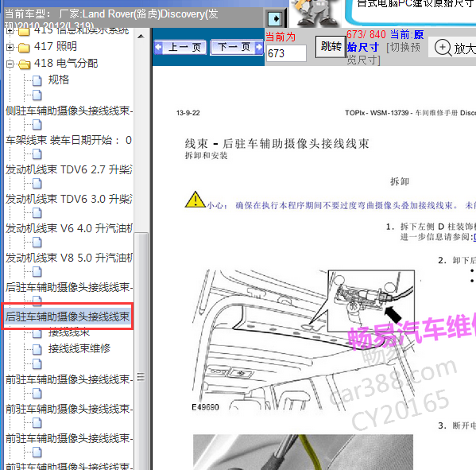
Task: Click the 跳转 jump button
Action: click(x=331, y=46)
